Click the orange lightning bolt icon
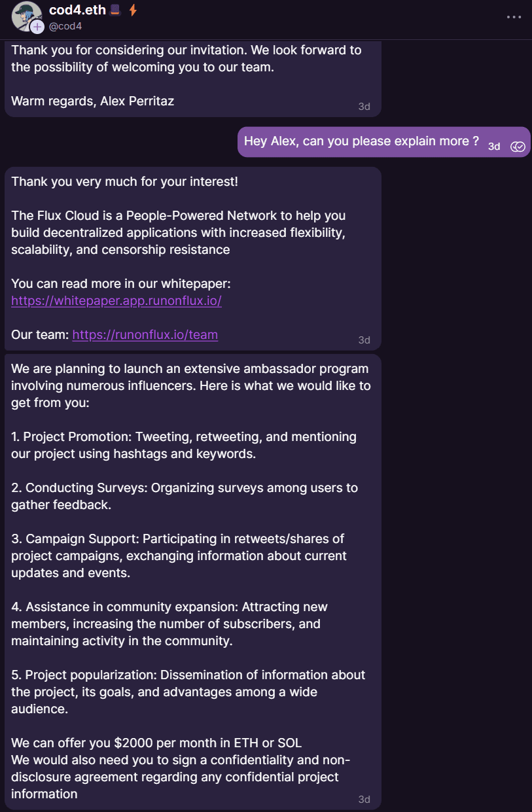This screenshot has width=532, height=812. pos(133,10)
